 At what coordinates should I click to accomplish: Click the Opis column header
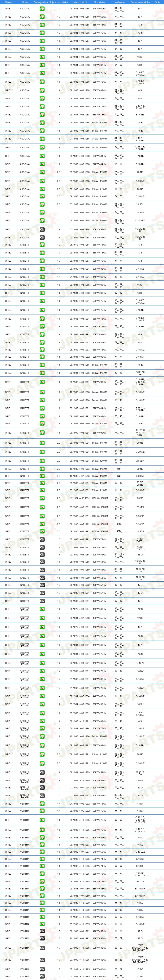pos(157,2)
